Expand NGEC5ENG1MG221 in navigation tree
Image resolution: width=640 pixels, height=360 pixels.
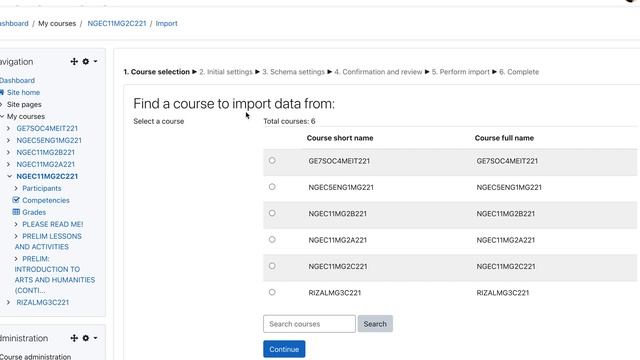click(x=9, y=140)
